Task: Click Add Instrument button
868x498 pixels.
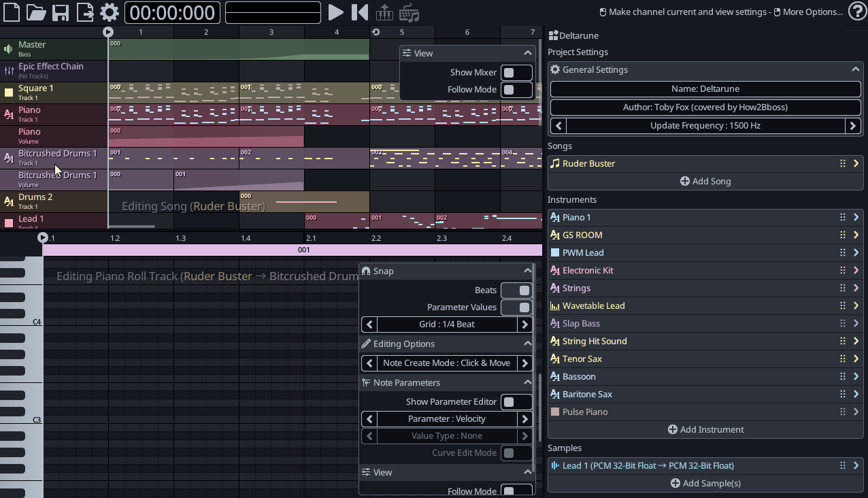Action: [x=705, y=429]
